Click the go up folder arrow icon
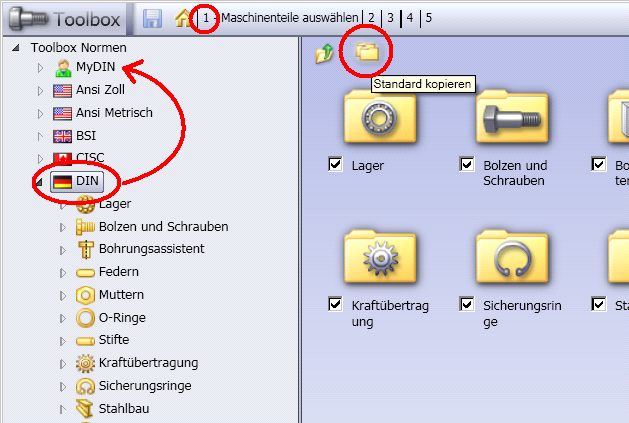This screenshot has height=423, width=629. pyautogui.click(x=325, y=53)
